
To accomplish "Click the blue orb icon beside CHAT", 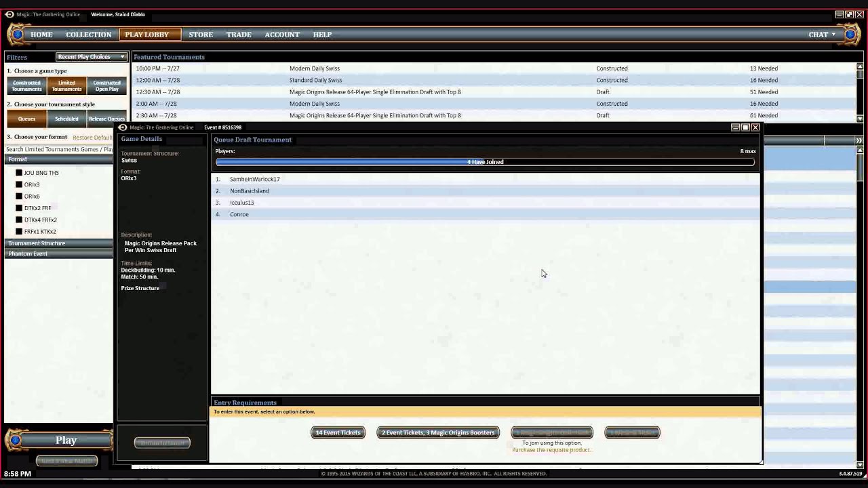I will pyautogui.click(x=850, y=35).
